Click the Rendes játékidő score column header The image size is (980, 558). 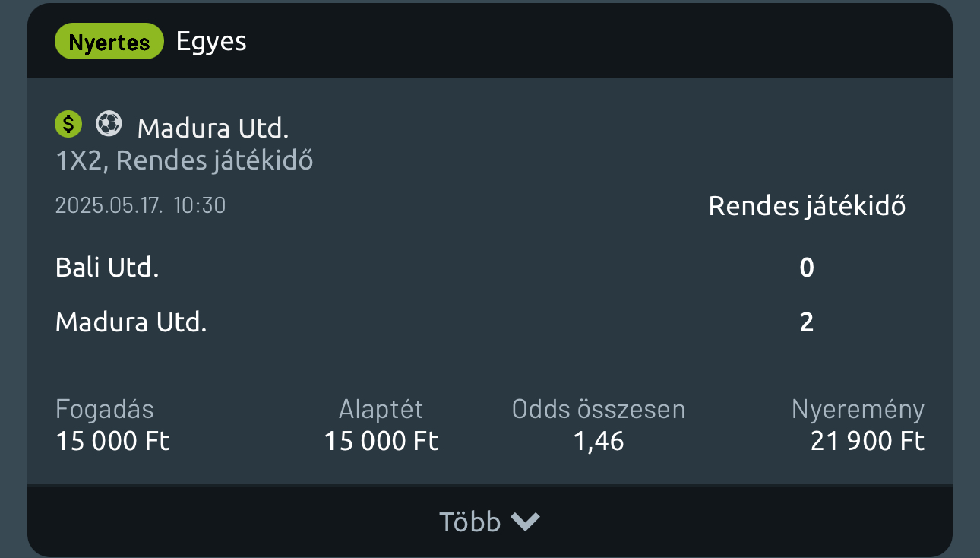[807, 207]
